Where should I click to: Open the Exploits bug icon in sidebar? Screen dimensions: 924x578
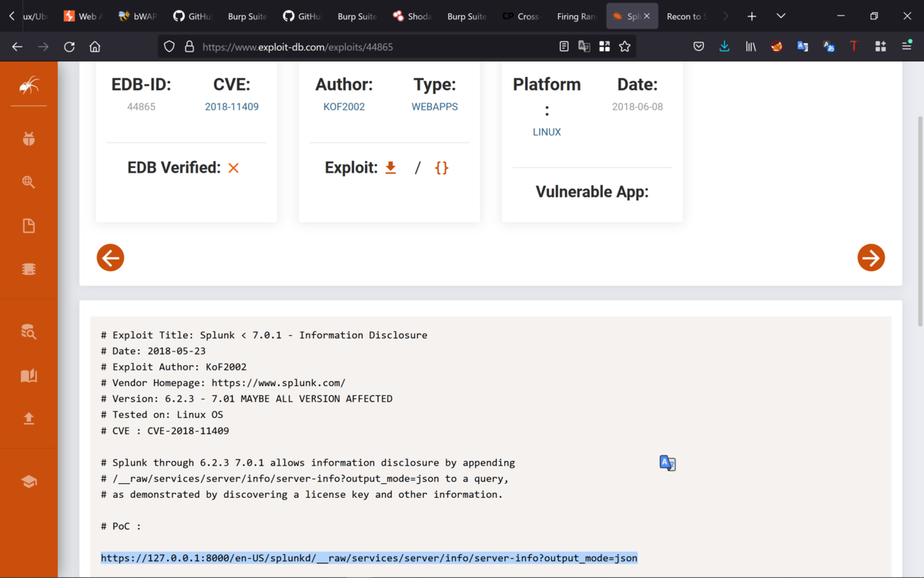(28, 139)
